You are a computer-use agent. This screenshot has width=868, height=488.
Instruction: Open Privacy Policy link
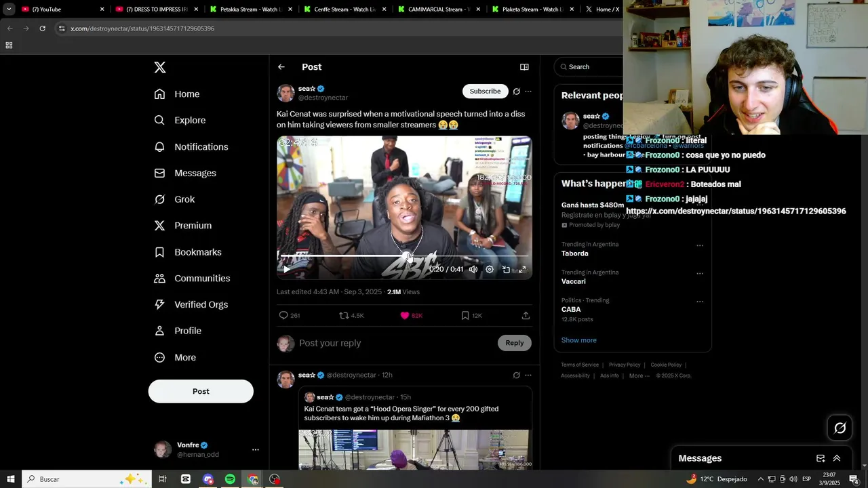tap(625, 365)
